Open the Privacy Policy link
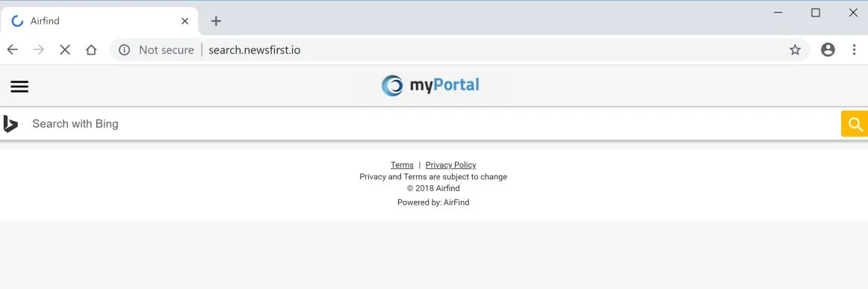The height and width of the screenshot is (289, 868). click(x=450, y=165)
